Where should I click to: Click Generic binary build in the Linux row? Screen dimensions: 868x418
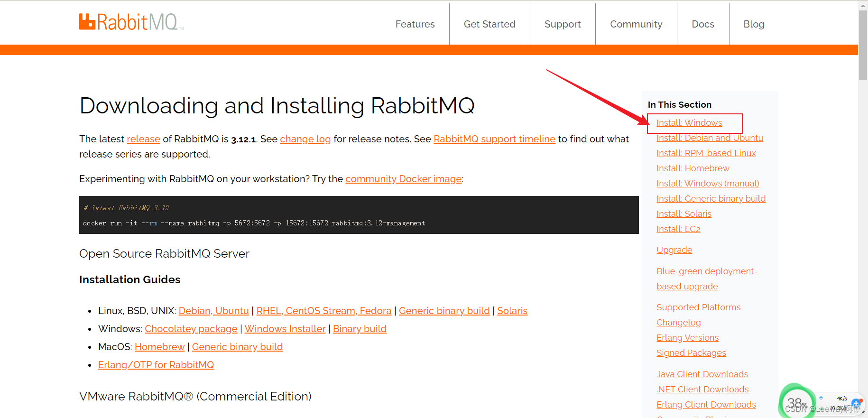click(x=444, y=311)
